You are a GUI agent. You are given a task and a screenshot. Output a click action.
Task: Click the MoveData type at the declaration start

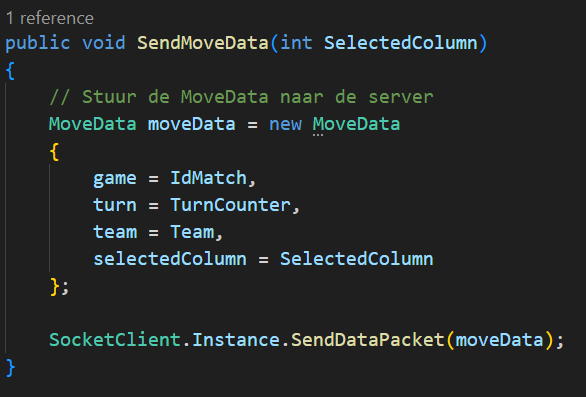(x=93, y=124)
